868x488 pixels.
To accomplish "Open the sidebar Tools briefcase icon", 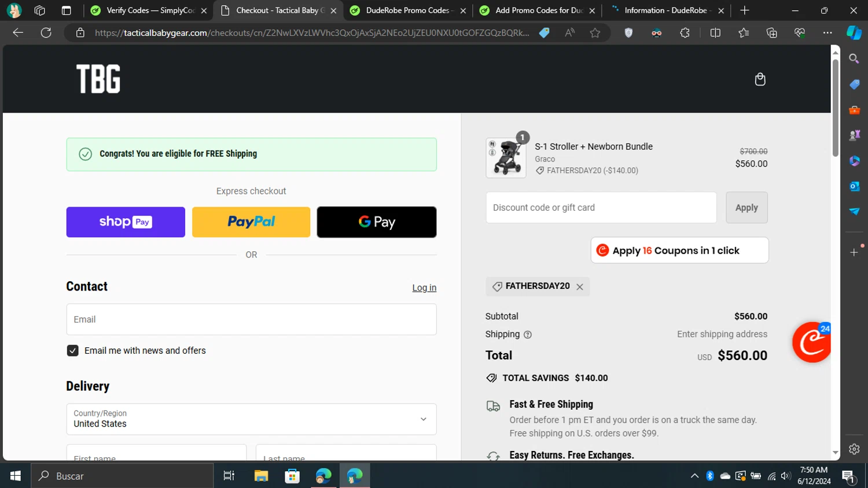I will [854, 110].
